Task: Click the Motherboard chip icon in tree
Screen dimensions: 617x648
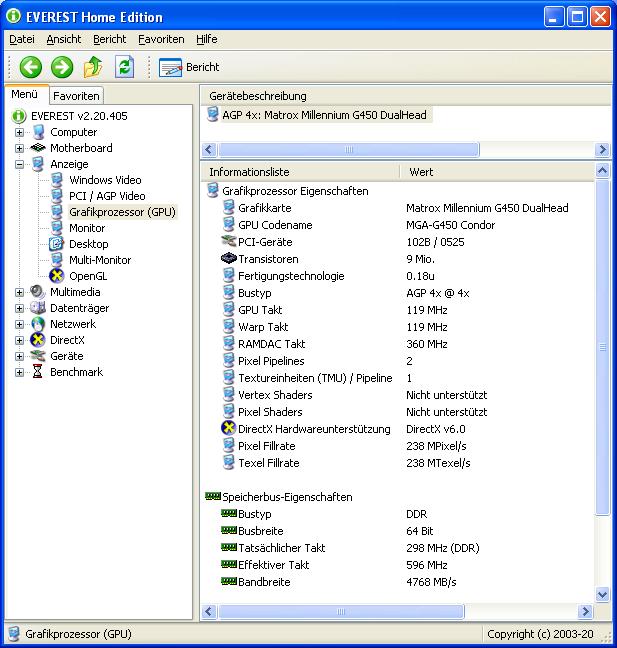Action: coord(38,148)
